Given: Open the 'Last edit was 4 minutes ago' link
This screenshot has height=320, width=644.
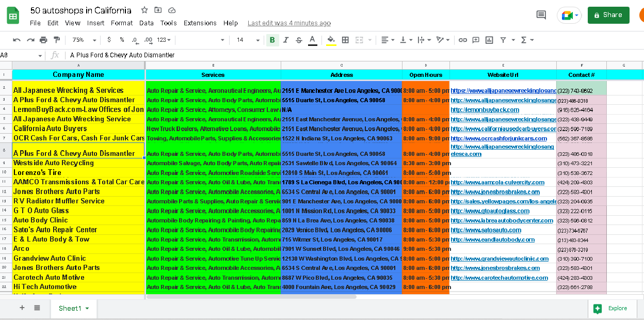Looking at the screenshot, I should pos(289,23).
